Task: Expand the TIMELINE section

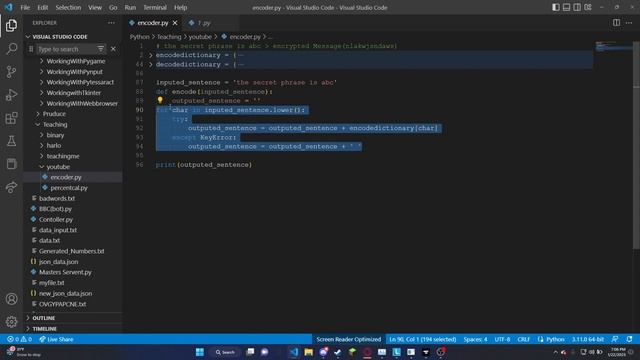Action: pyautogui.click(x=44, y=329)
